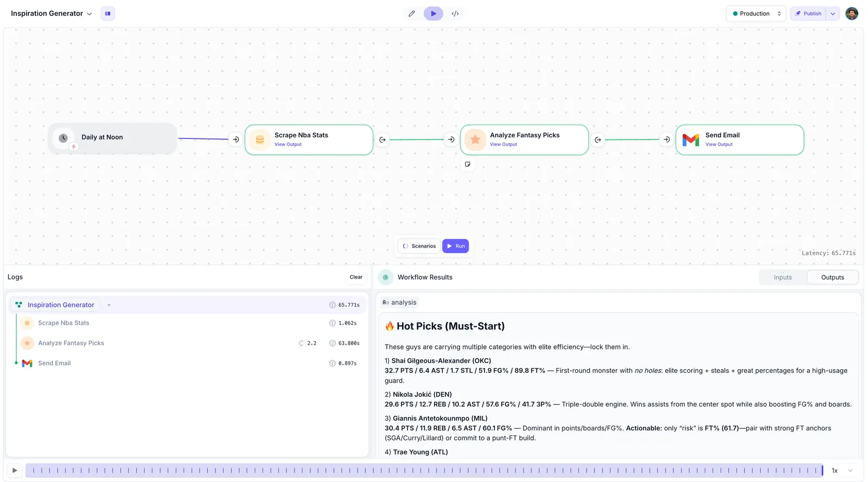Run the workflow with Run button
Image resolution: width=868 pixels, height=482 pixels.
tap(456, 246)
